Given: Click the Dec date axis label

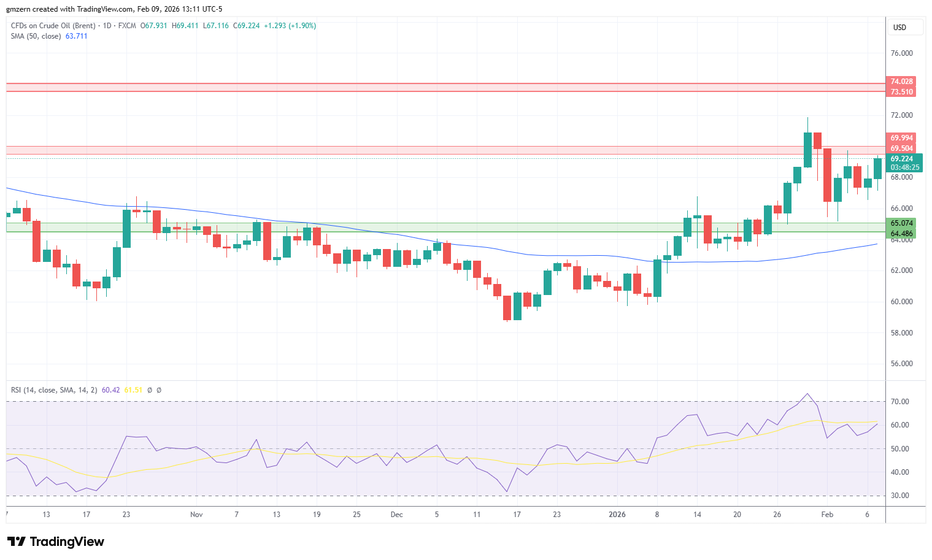Looking at the screenshot, I should pyautogui.click(x=396, y=515).
